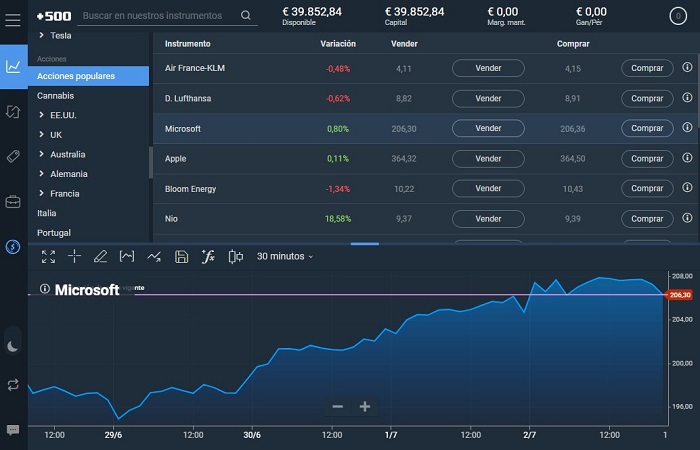Open the hamburger main menu
The width and height of the screenshot is (700, 450).
coord(12,20)
